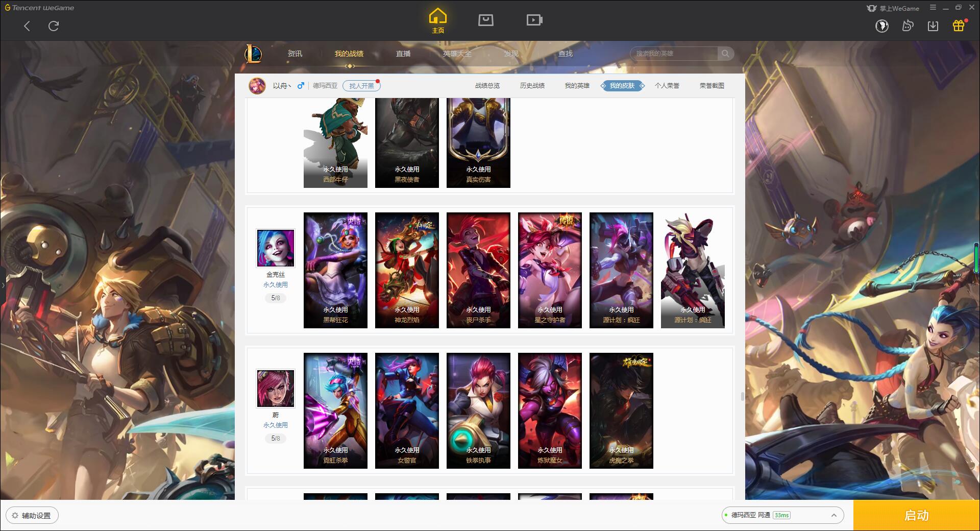This screenshot has height=531, width=980.
Task: Open the 我的战绩 tab
Action: 349,54
